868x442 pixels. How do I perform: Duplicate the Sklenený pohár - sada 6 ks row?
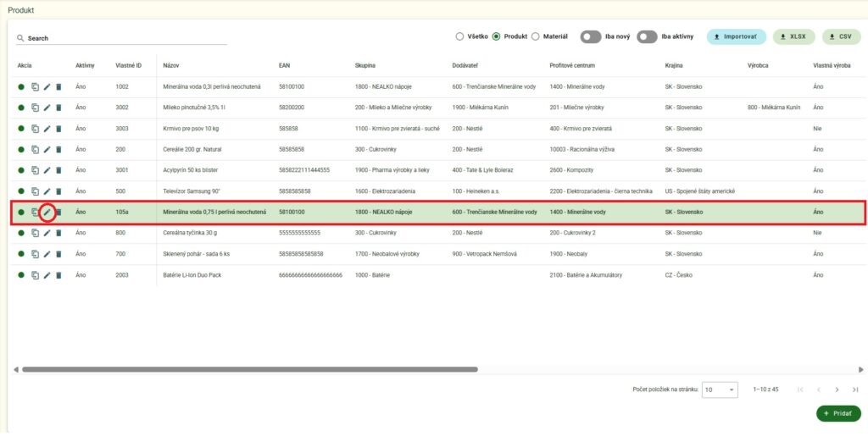(x=36, y=254)
